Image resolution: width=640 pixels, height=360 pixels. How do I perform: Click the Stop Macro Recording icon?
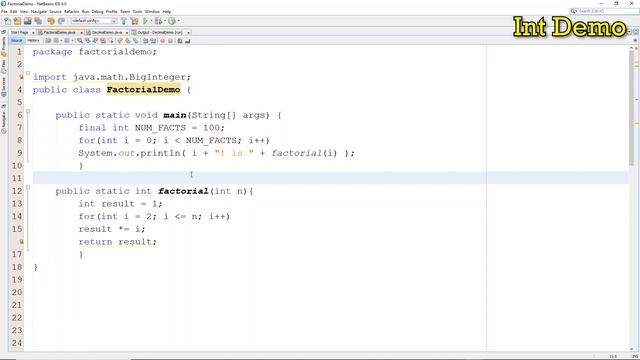coord(170,41)
